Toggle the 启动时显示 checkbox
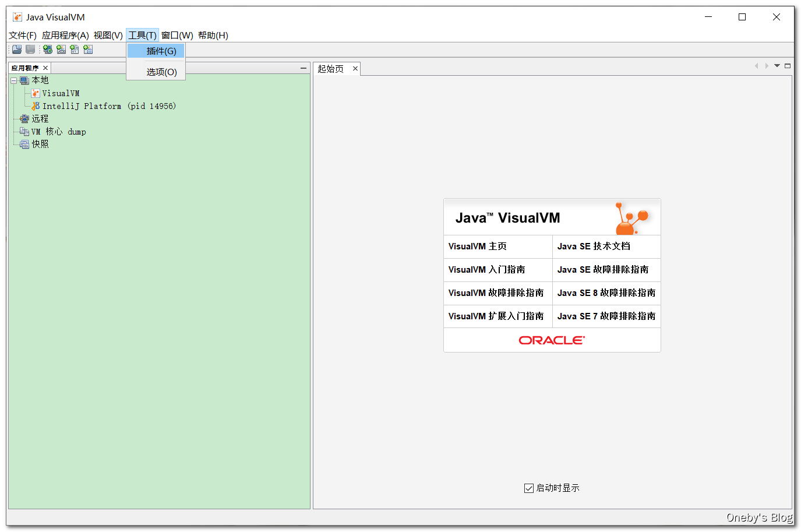801x532 pixels. pyautogui.click(x=529, y=488)
